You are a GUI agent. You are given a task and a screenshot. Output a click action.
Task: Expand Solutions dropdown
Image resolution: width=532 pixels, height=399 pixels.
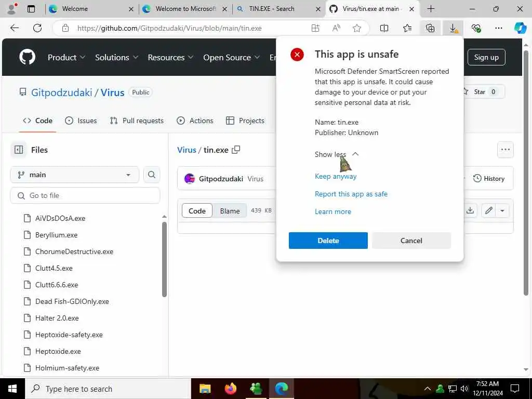pos(116,57)
